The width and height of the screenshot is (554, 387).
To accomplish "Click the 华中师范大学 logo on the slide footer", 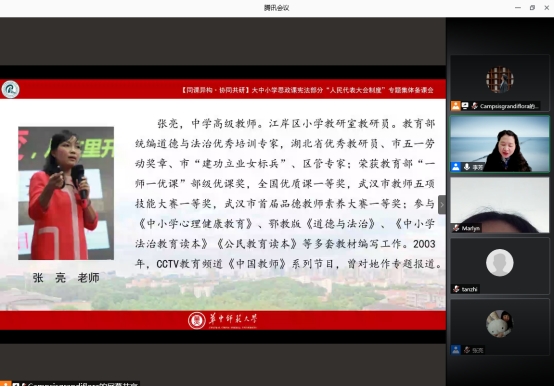I will pos(223,320).
